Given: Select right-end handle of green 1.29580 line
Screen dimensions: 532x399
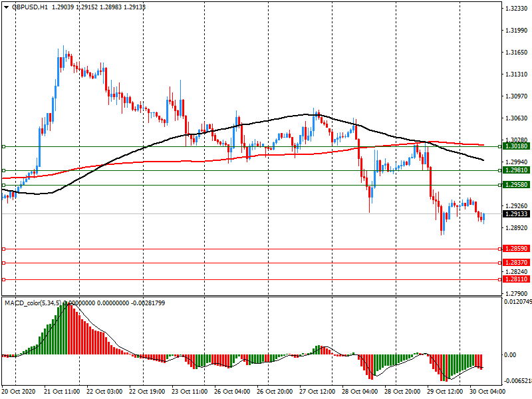Looking at the screenshot, I should [x=500, y=186].
